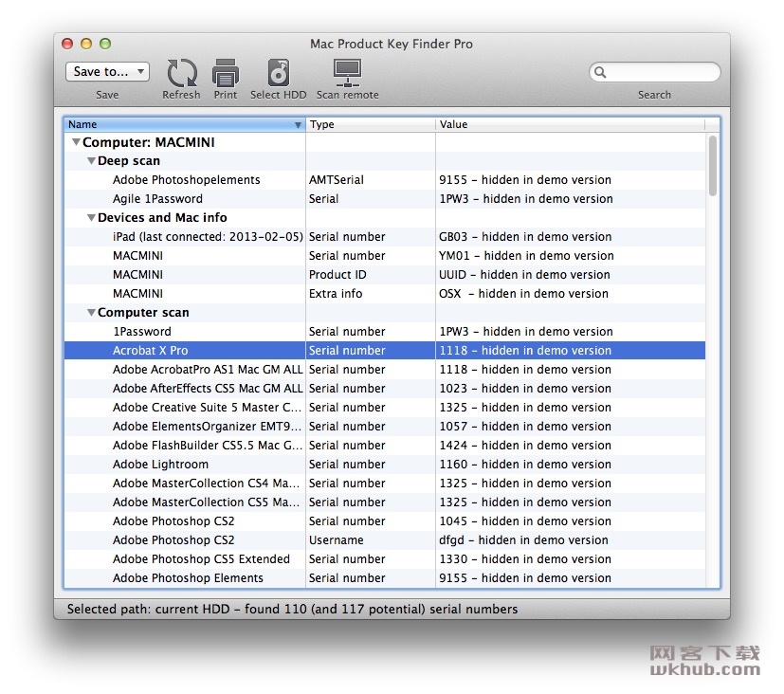Click the value 1160 - hidden in demo version
Image resolution: width=784 pixels, height=694 pixels.
[525, 465]
